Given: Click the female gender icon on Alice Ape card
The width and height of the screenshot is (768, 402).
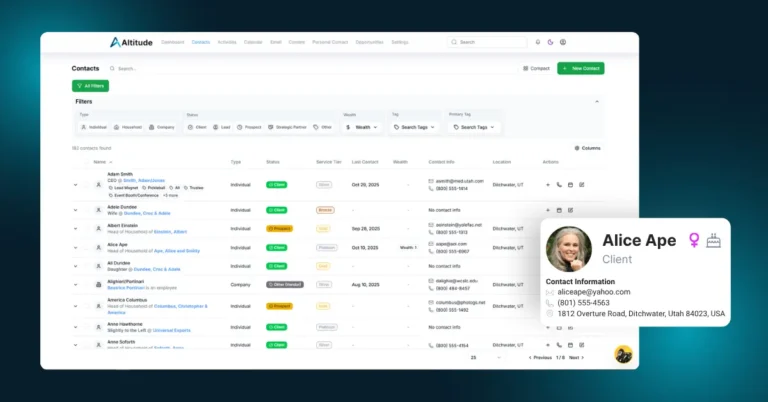Looking at the screenshot, I should [694, 240].
